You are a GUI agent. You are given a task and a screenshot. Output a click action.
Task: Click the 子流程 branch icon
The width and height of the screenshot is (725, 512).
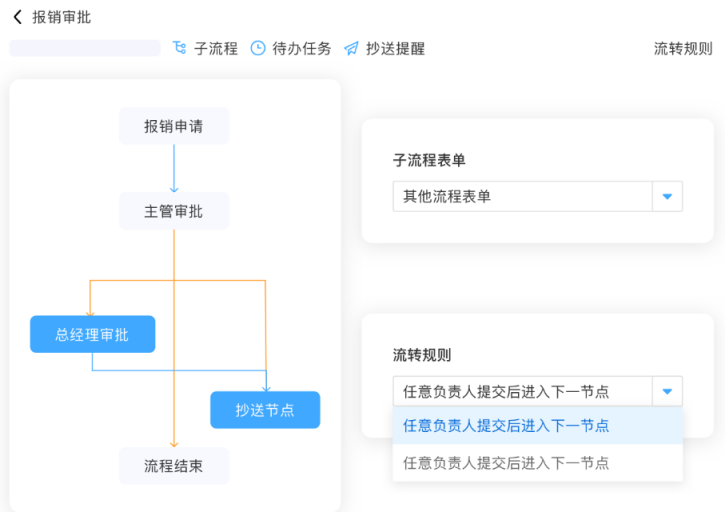(x=180, y=48)
